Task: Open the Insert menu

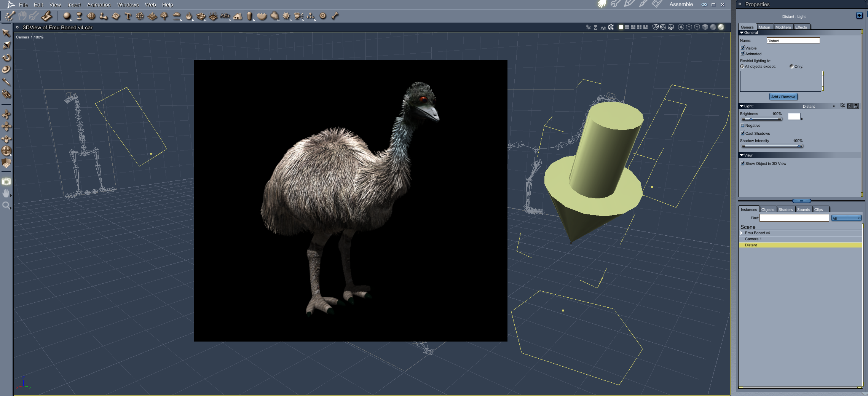Action: (x=74, y=5)
